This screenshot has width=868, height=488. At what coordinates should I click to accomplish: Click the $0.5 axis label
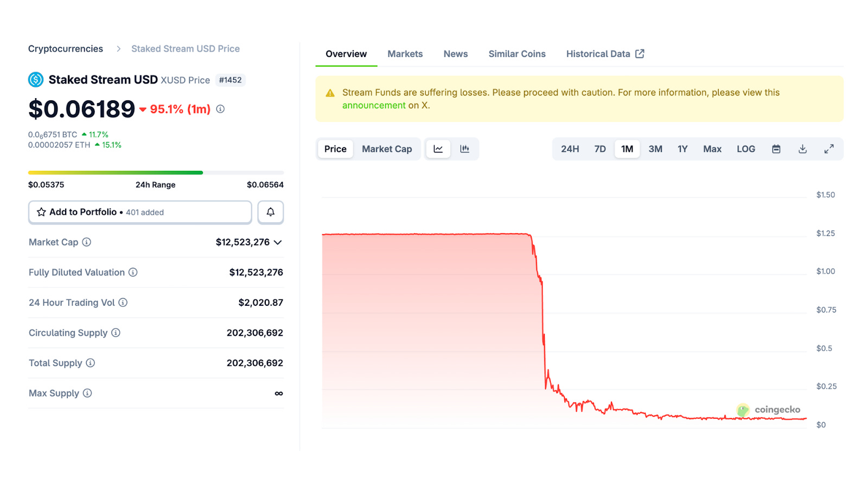point(824,348)
